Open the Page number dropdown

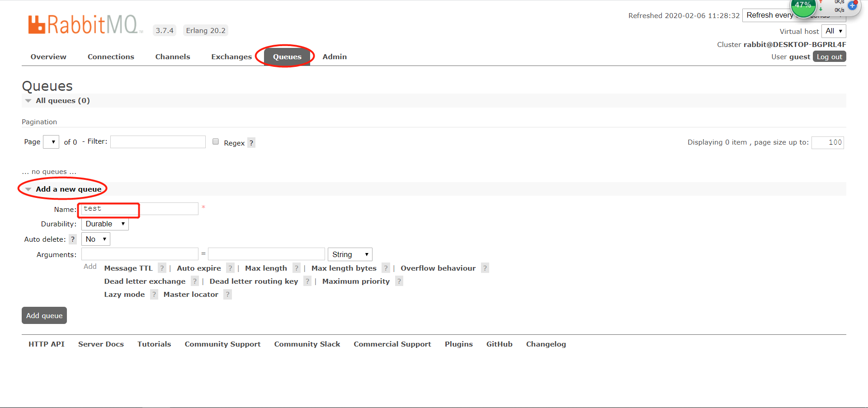(x=51, y=142)
